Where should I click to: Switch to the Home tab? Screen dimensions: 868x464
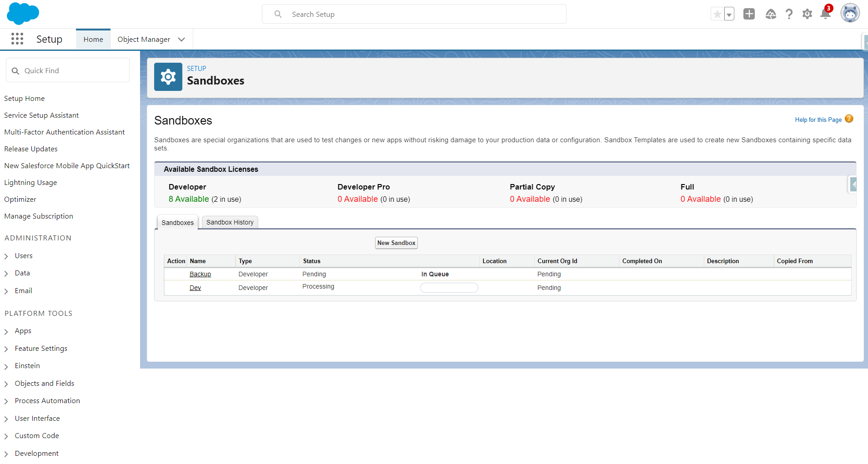pos(93,40)
